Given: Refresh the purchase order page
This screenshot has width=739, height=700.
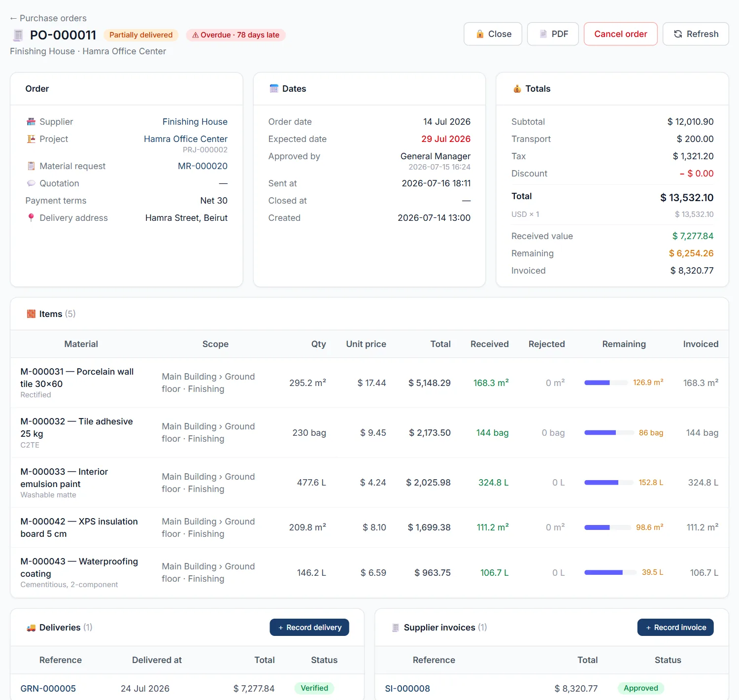Looking at the screenshot, I should [x=696, y=34].
